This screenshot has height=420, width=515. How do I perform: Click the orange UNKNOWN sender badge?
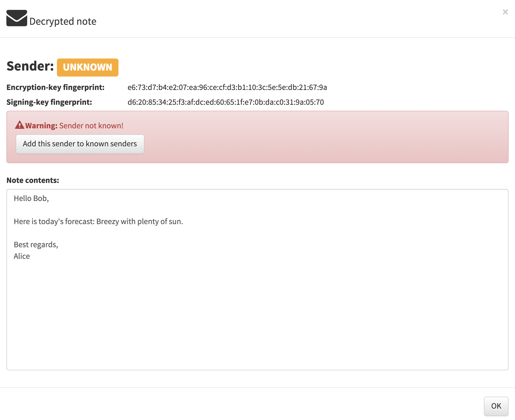click(88, 68)
